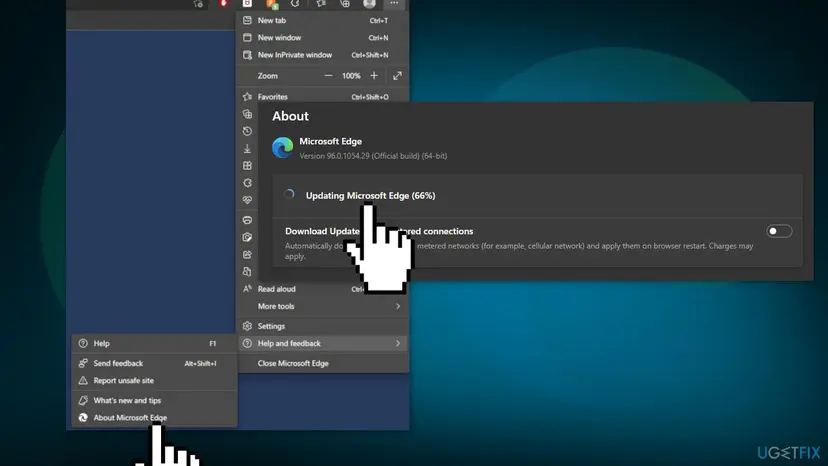The height and width of the screenshot is (466, 828).
Task: Click the profile avatar in the toolbar
Action: (370, 3)
